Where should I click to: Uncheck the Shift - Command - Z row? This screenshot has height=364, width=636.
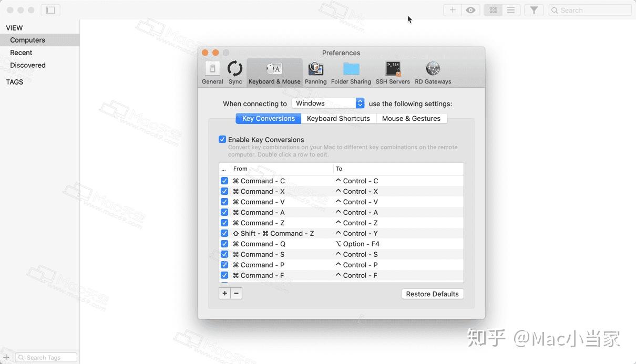[x=224, y=233]
